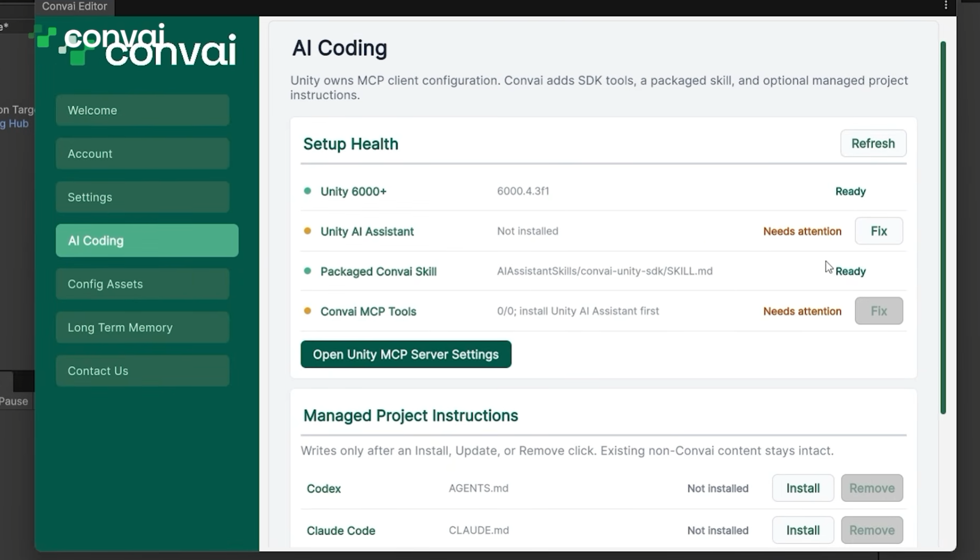Screen dimensions: 980x560
Task: Click the SKILL.md path text
Action: (604, 271)
